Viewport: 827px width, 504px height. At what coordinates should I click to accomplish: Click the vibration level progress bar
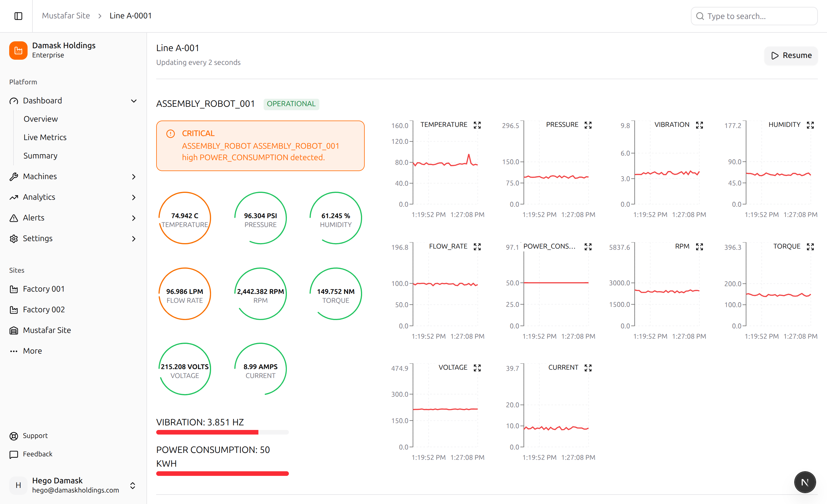[x=222, y=432]
